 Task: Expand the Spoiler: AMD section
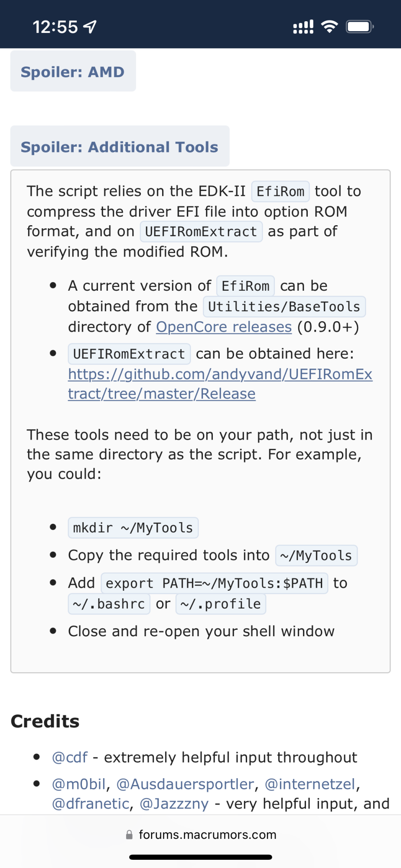(x=73, y=72)
